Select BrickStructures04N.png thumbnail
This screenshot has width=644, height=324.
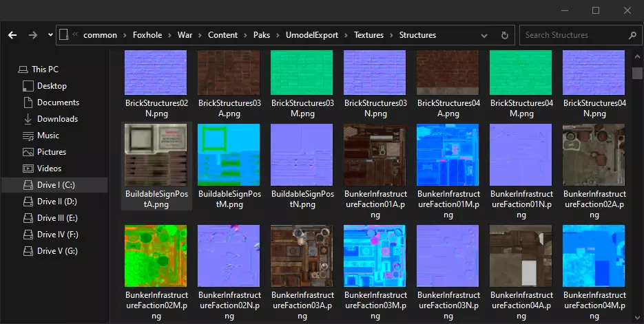594,73
